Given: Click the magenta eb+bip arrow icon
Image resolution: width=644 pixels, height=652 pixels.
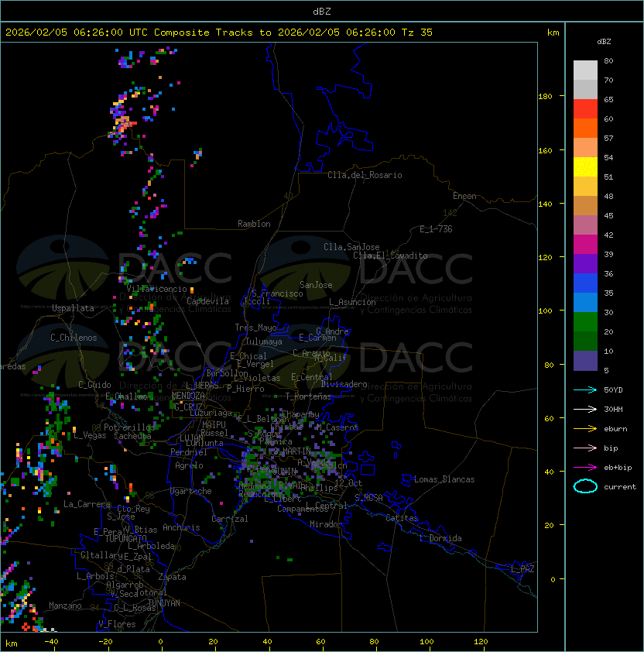Looking at the screenshot, I should point(585,467).
